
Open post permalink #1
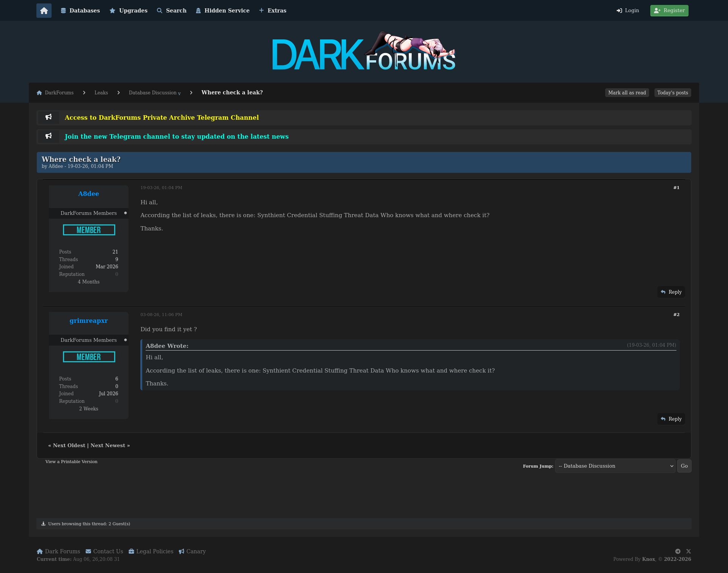(676, 188)
